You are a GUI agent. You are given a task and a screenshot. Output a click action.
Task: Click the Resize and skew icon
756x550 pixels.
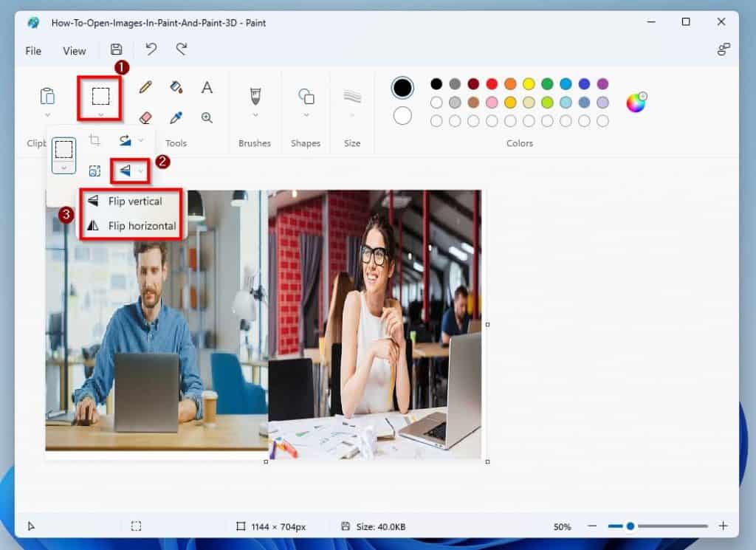click(94, 171)
